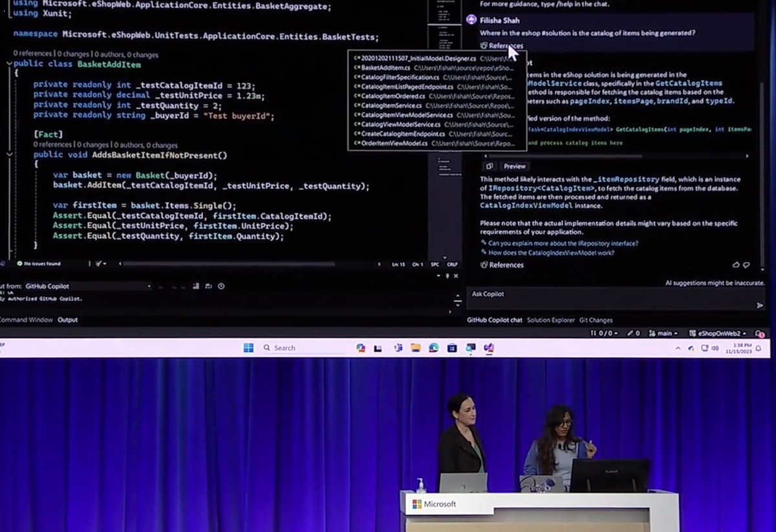Open the code cleanup broom icon

pos(99,264)
